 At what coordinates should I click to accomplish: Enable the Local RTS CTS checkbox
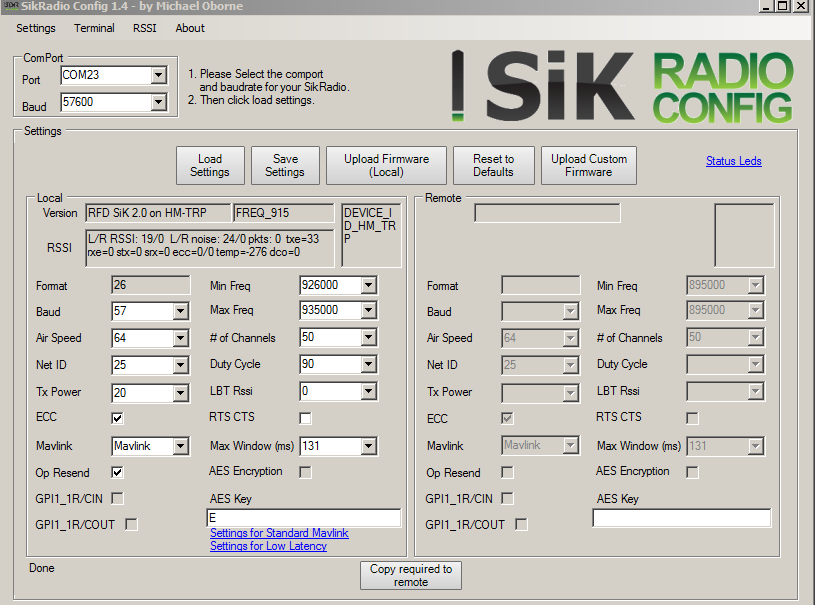(306, 418)
